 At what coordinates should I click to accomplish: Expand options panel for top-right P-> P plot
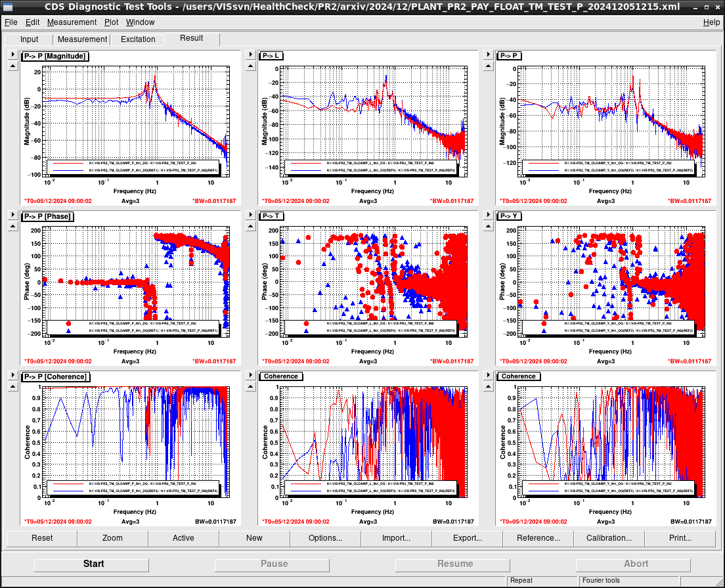pyautogui.click(x=489, y=55)
